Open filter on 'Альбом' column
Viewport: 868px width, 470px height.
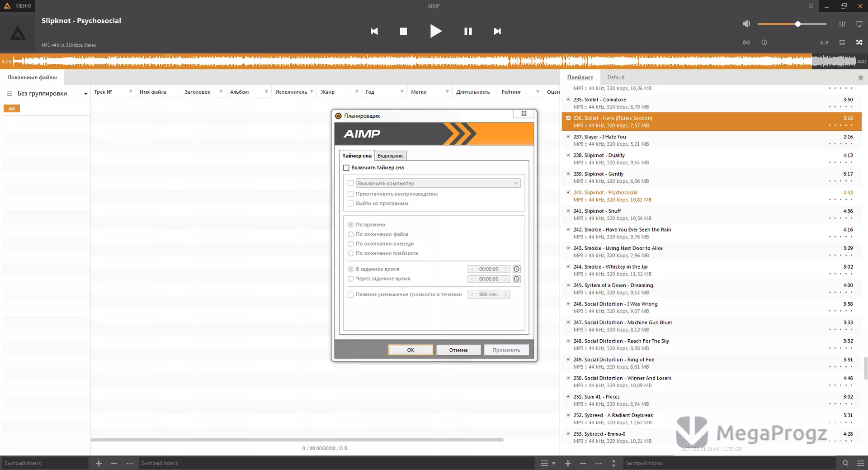pyautogui.click(x=266, y=92)
